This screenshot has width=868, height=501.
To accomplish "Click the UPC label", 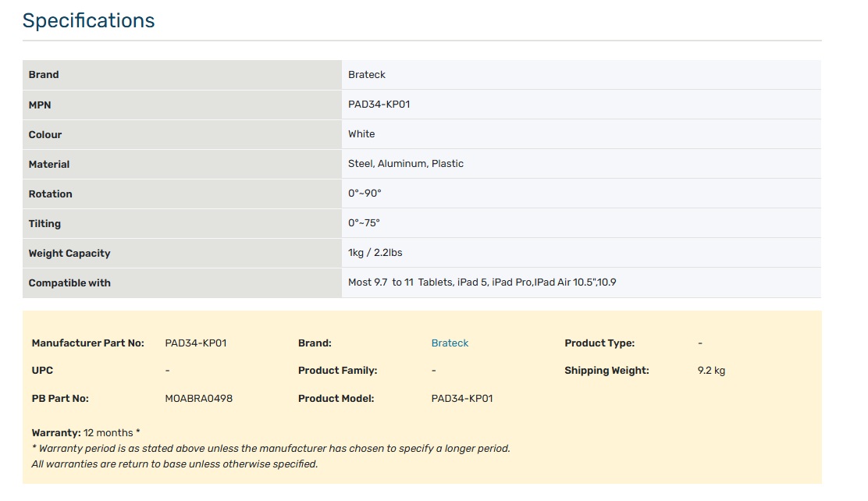I will tap(42, 371).
